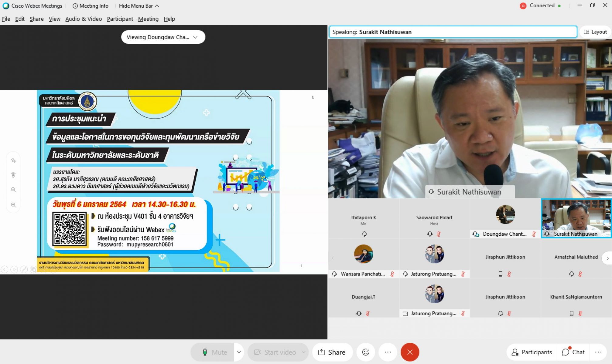612x364 pixels.
Task: Click Khanit SaNgiamsuntorn's phone device icon
Action: click(572, 313)
